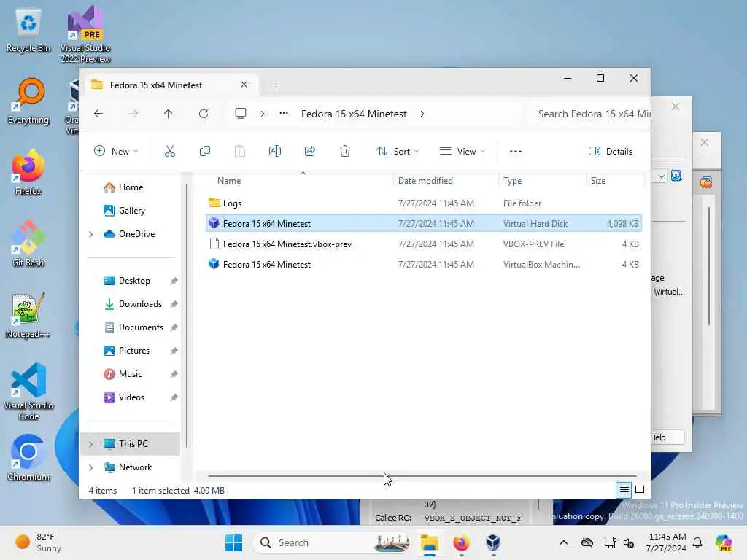The width and height of the screenshot is (747, 560).
Task: Click the PC icon in address bar
Action: (x=241, y=113)
